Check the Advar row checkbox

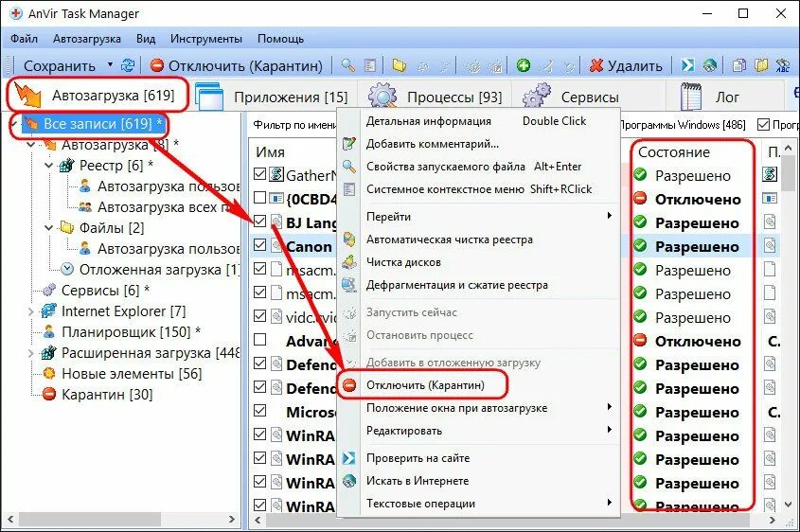(259, 339)
